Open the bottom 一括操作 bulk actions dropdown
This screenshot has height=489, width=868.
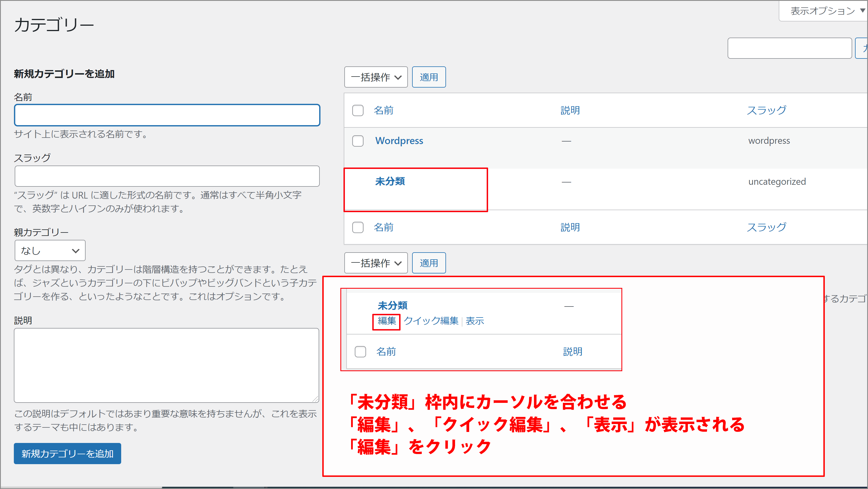(x=376, y=263)
